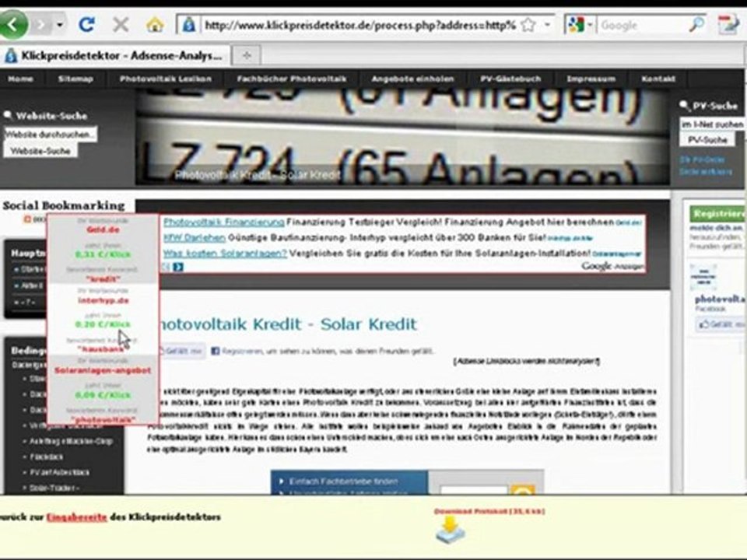Click the interhyp.de advertiser entry in overlay
The width and height of the screenshot is (747, 560).
103,300
